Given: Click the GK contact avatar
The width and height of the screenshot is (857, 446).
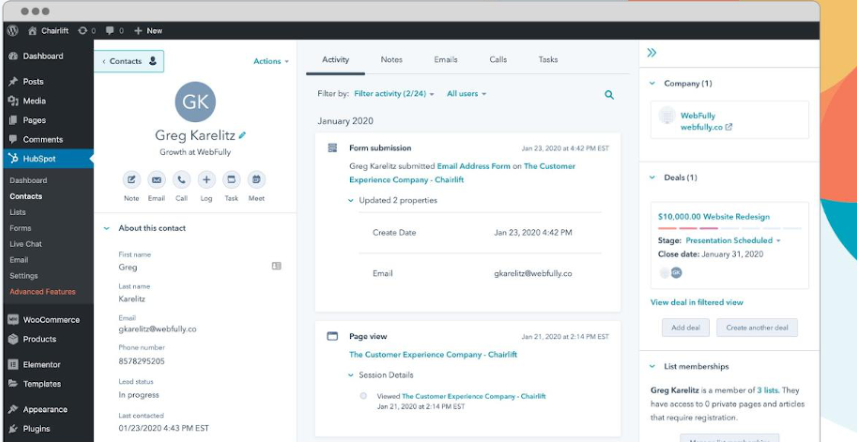Looking at the screenshot, I should tap(195, 102).
